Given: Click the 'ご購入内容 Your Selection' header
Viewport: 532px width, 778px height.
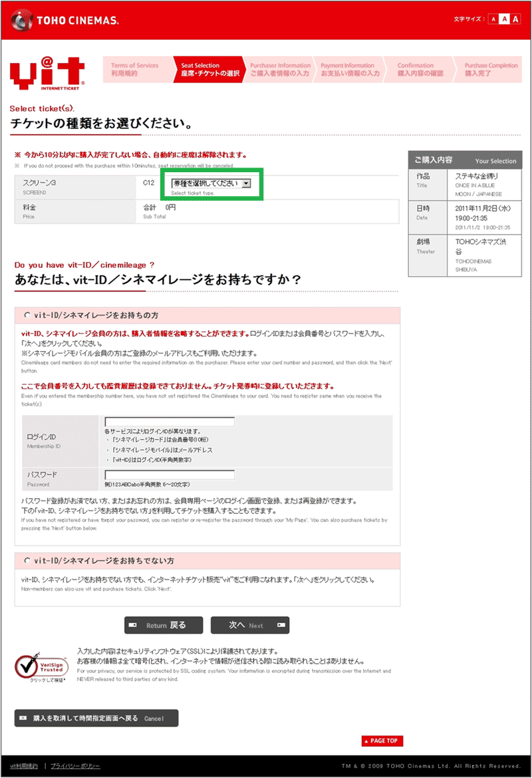Looking at the screenshot, I should click(x=465, y=160).
